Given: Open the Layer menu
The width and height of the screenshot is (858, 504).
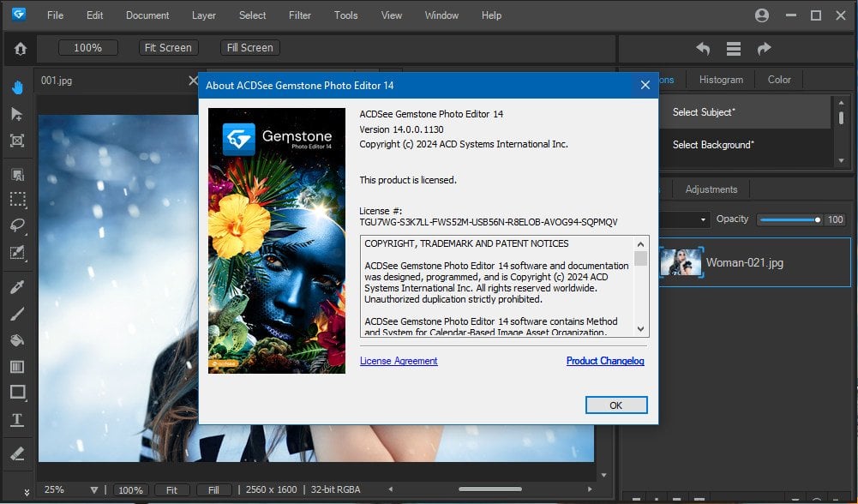Looking at the screenshot, I should pos(203,15).
